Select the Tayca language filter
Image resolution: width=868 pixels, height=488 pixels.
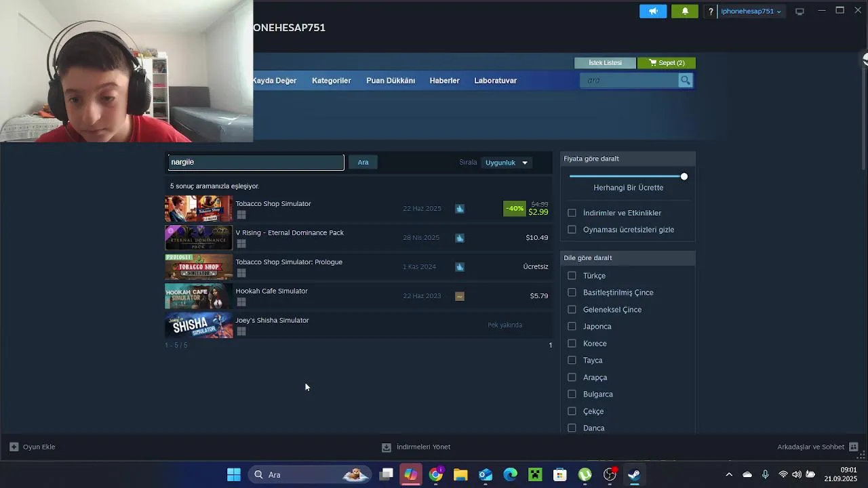(572, 361)
